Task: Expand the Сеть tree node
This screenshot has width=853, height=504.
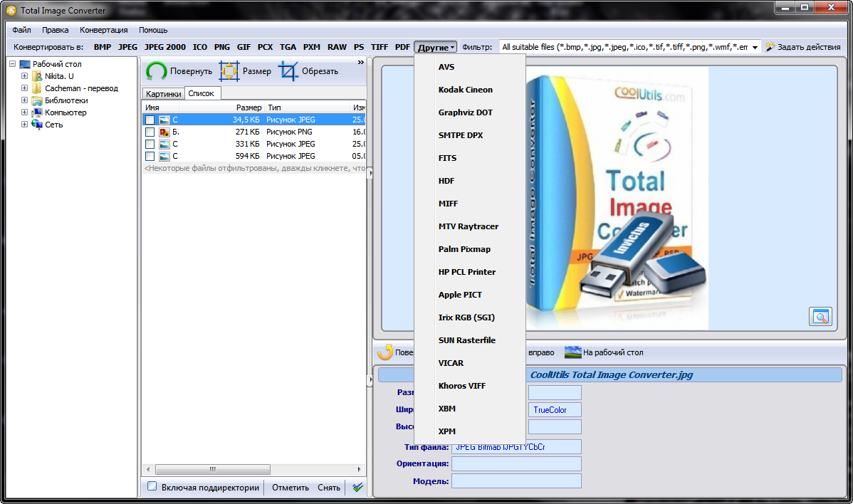Action: tap(24, 125)
